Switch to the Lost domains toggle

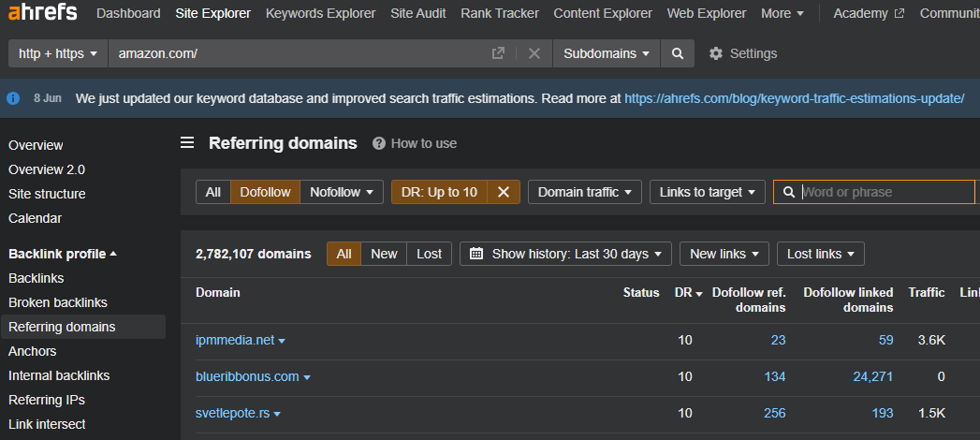pyautogui.click(x=430, y=254)
